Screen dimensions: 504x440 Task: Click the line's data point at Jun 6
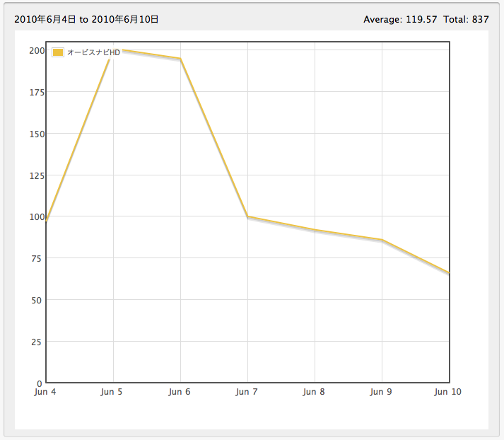(x=180, y=59)
